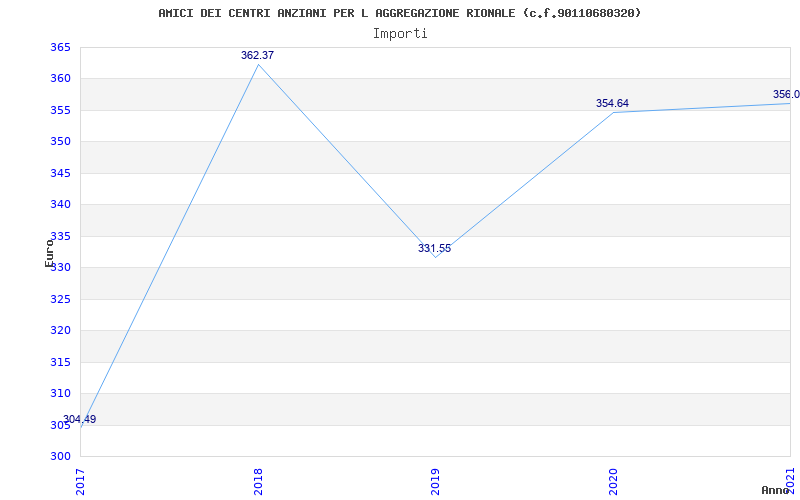Screen dimensions: 800x500
Task: Click the chart title 'AMICI DEI CENTRI ANZIANI' heading
Action: tap(399, 13)
